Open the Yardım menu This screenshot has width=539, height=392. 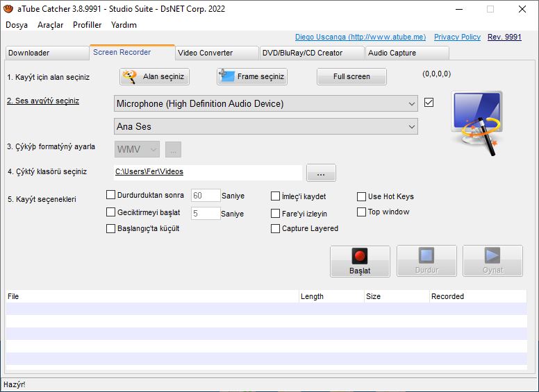click(x=124, y=25)
